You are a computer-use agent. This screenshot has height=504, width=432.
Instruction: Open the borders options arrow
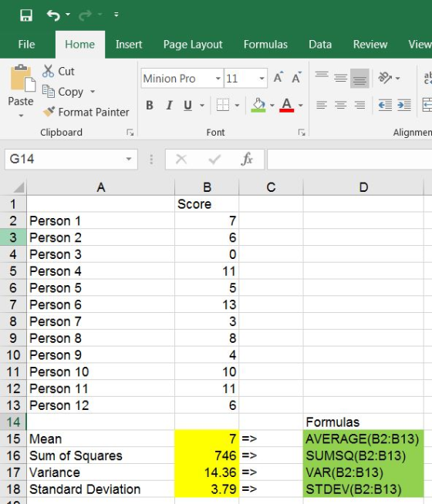(x=237, y=105)
